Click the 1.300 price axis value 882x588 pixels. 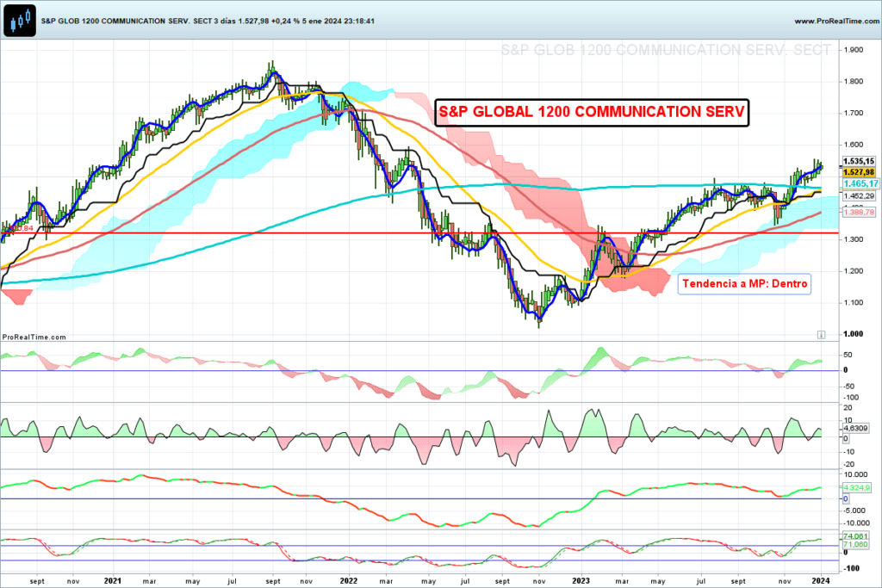coord(854,239)
